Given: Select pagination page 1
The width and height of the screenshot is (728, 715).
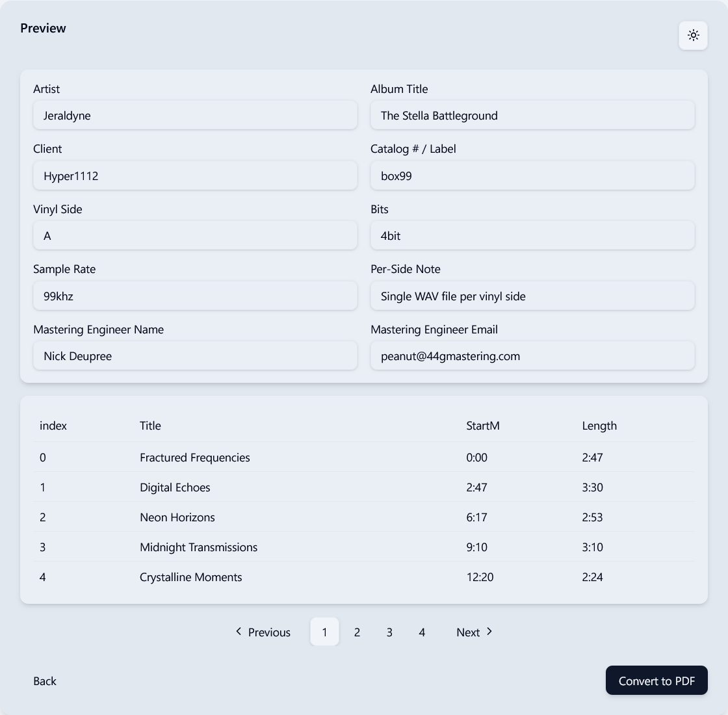Looking at the screenshot, I should click(324, 632).
